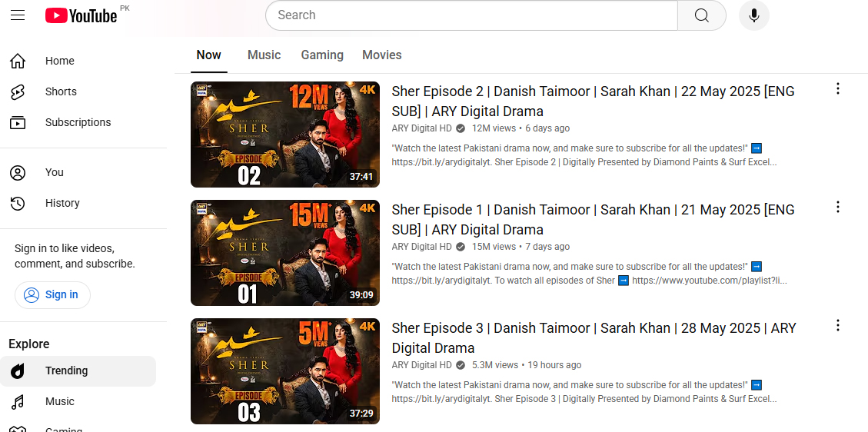Open Sher Episode 2 video title
This screenshot has width=868, height=432.
tap(593, 101)
